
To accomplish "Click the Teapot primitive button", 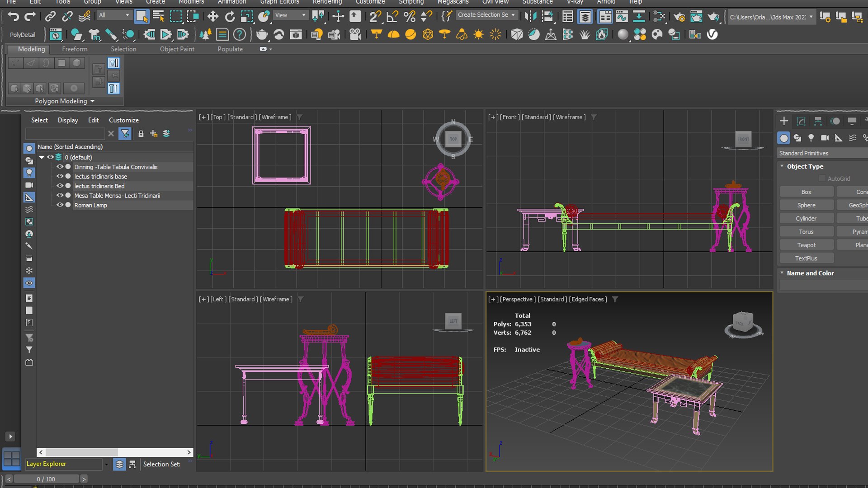I will tap(806, 245).
